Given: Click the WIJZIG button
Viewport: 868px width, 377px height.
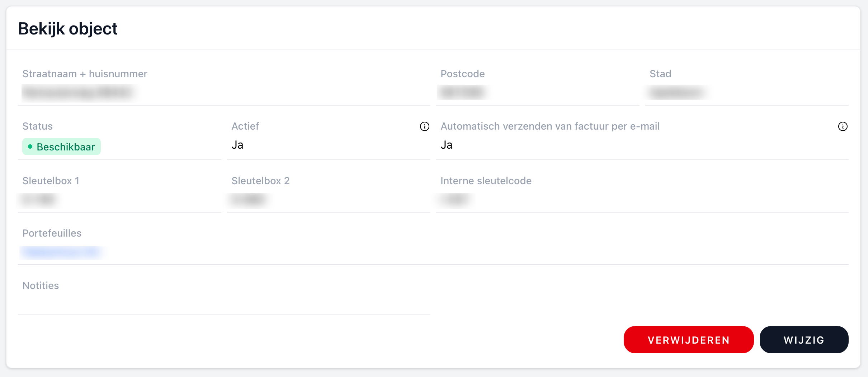Looking at the screenshot, I should [804, 340].
